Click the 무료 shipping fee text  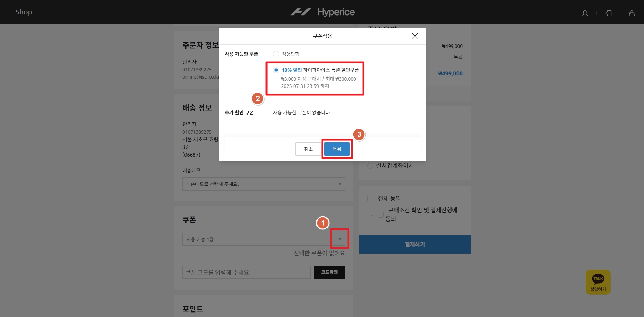point(458,57)
